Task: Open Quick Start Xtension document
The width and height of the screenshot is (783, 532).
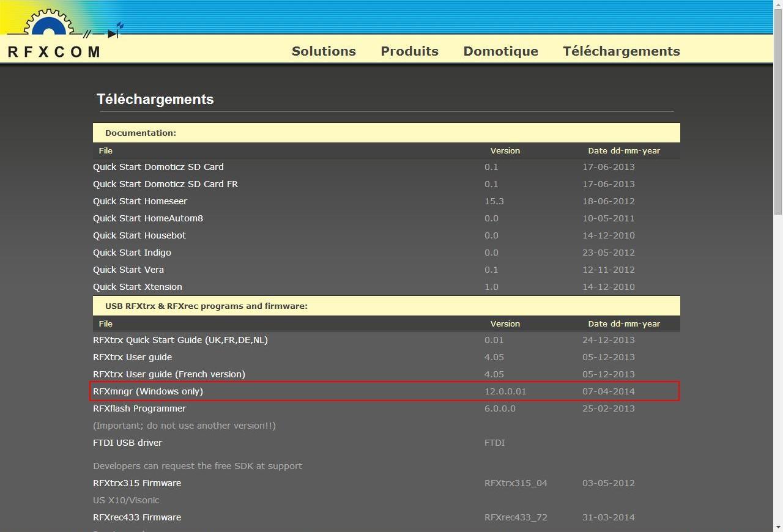Action: click(138, 287)
